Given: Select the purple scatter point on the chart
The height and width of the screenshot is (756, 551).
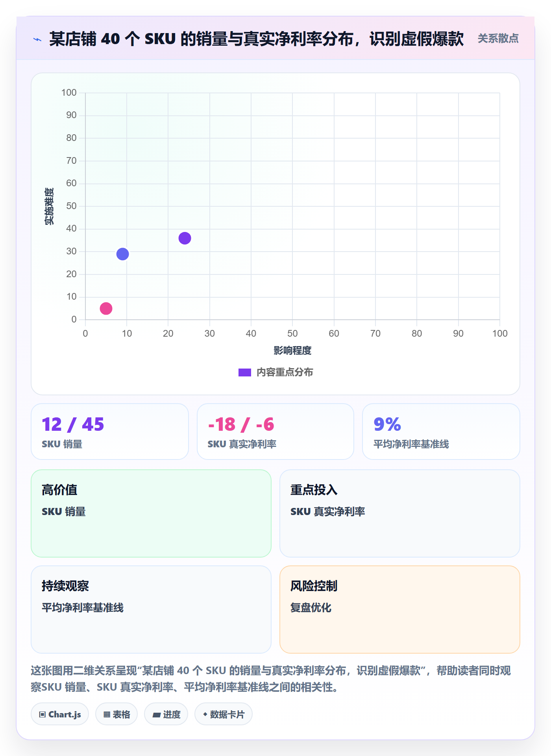Looking at the screenshot, I should [x=185, y=238].
